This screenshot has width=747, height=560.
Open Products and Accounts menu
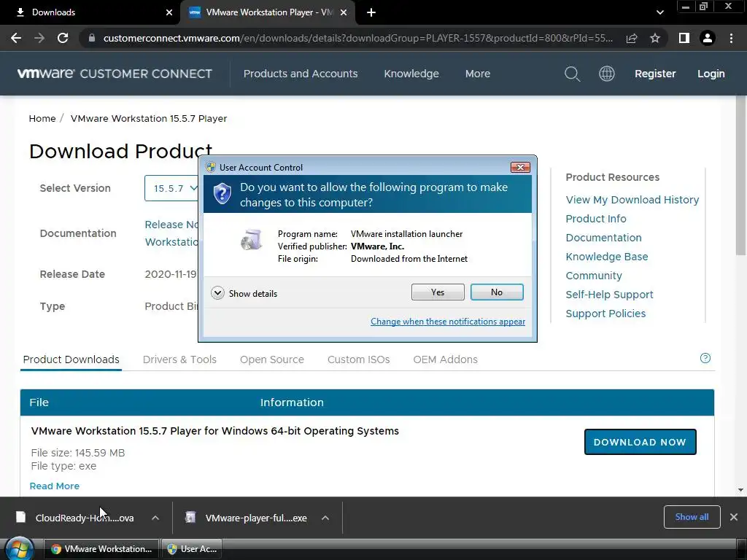(x=301, y=74)
